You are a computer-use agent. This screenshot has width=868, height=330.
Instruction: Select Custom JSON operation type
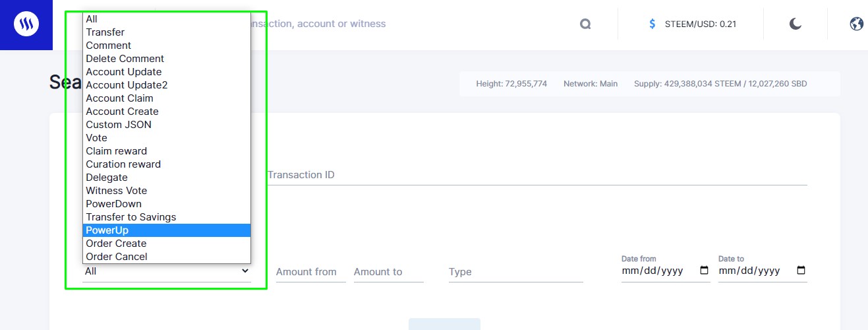click(x=119, y=125)
